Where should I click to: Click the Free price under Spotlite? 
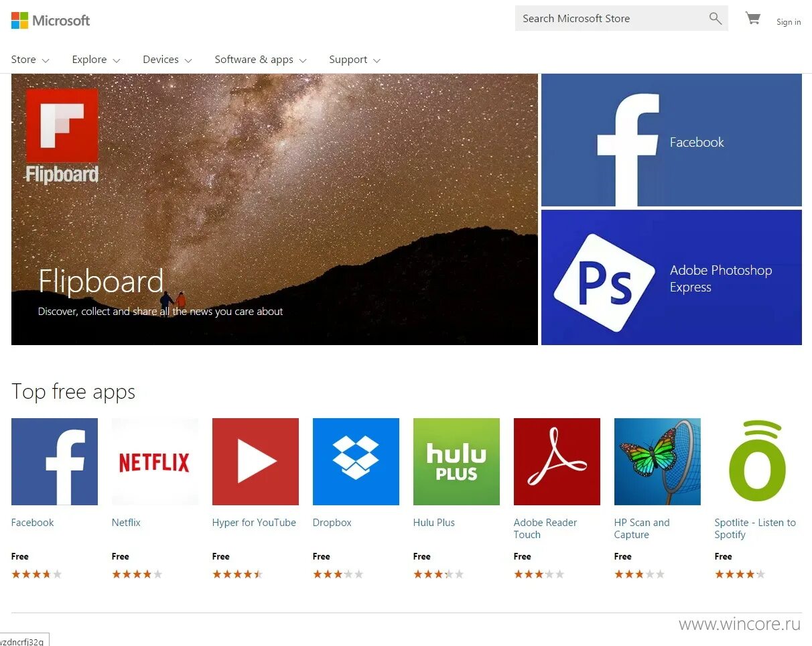(x=724, y=556)
